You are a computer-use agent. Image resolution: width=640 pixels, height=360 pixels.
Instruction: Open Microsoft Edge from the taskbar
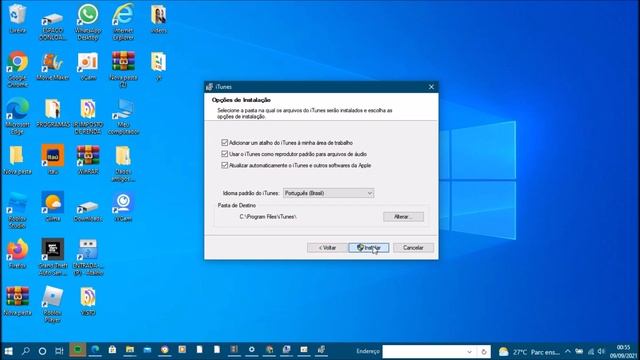click(x=95, y=350)
